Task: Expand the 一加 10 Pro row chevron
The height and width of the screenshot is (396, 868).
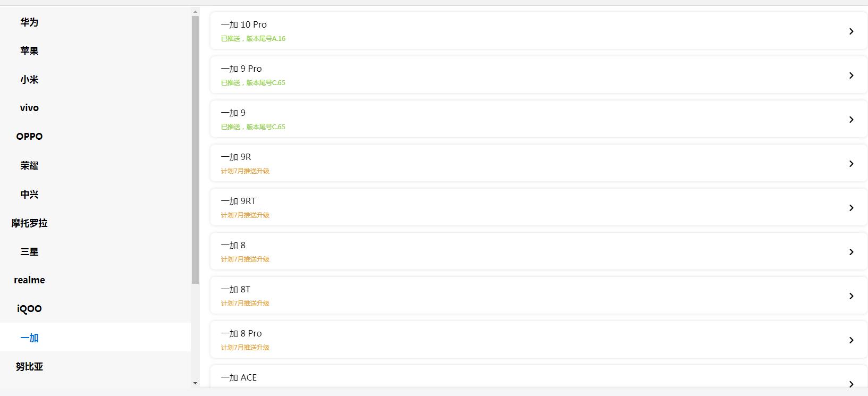Action: coord(851,31)
